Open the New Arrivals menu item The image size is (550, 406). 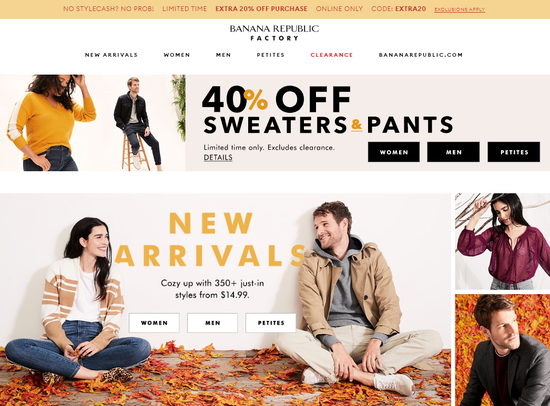pyautogui.click(x=111, y=55)
